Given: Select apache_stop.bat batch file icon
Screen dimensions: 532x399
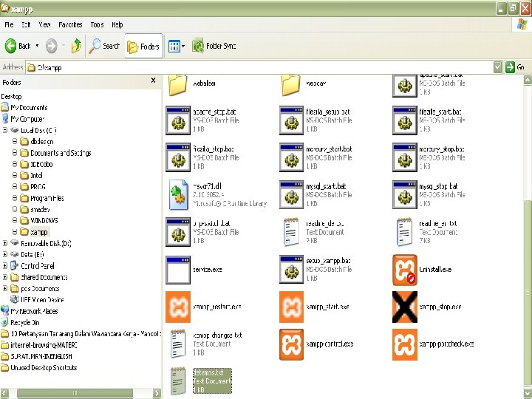Looking at the screenshot, I should point(178,120).
